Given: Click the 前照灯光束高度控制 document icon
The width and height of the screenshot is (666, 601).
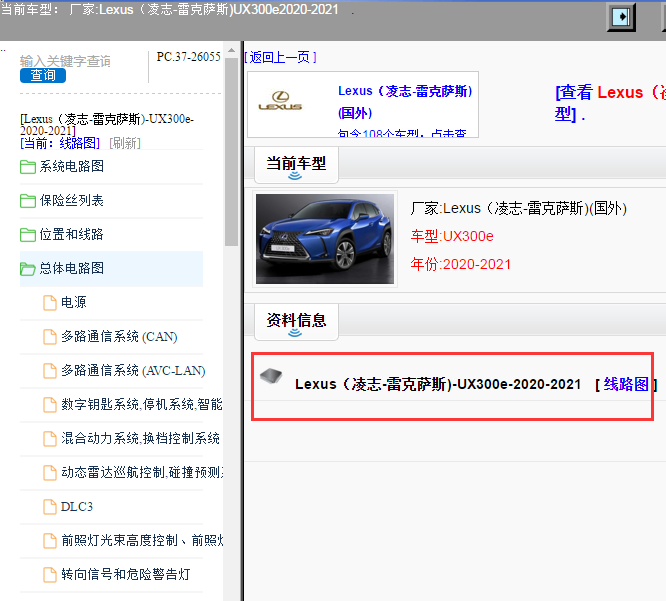Looking at the screenshot, I should (x=50, y=541).
